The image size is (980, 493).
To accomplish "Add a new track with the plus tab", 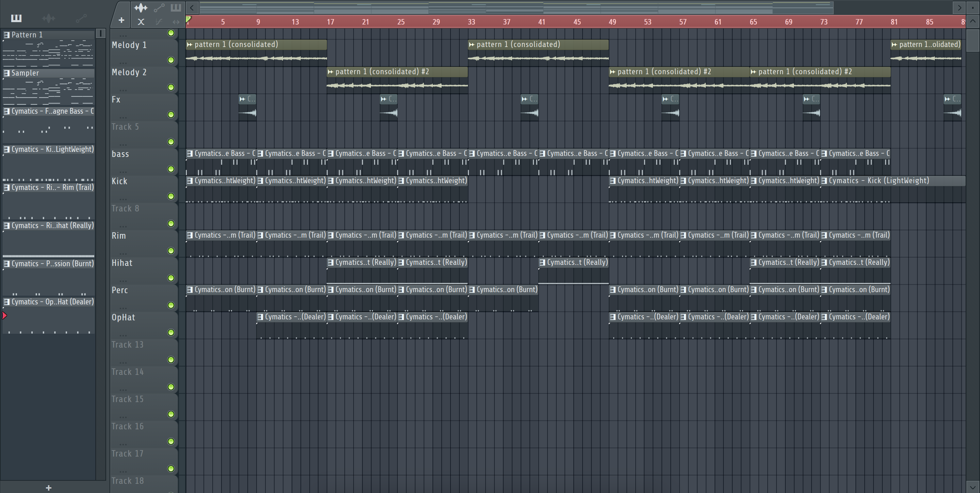I will click(121, 20).
